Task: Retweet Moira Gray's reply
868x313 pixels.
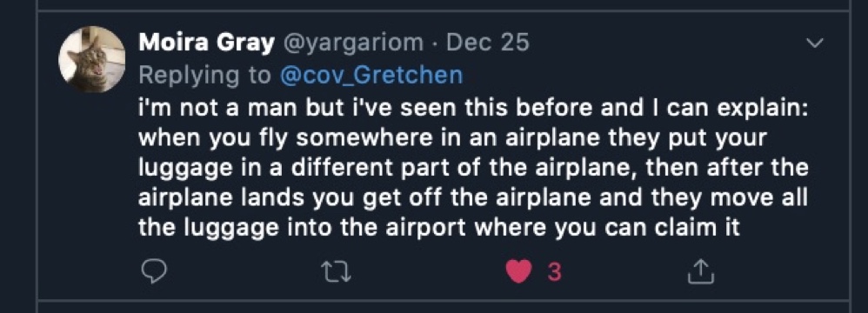Action: tap(337, 271)
